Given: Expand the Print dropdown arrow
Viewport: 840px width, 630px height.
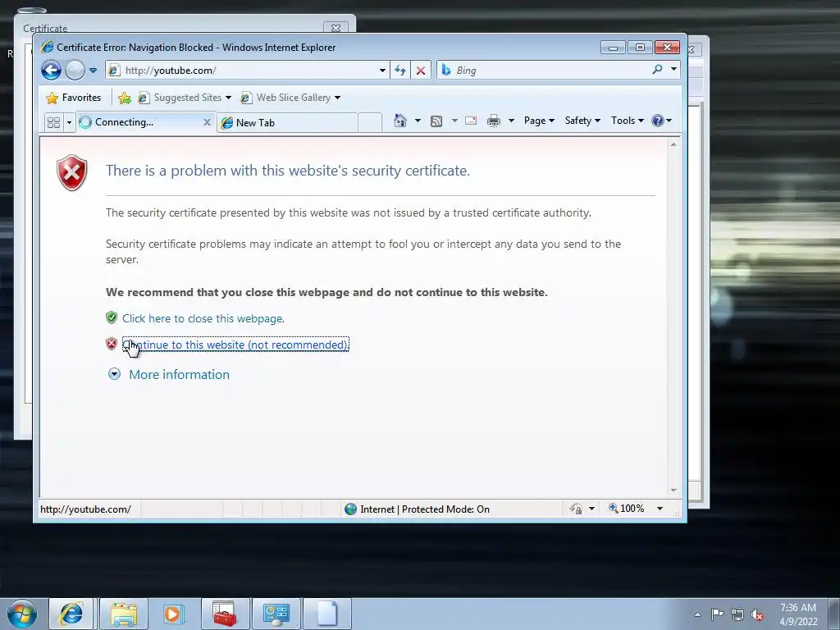Looking at the screenshot, I should point(511,121).
